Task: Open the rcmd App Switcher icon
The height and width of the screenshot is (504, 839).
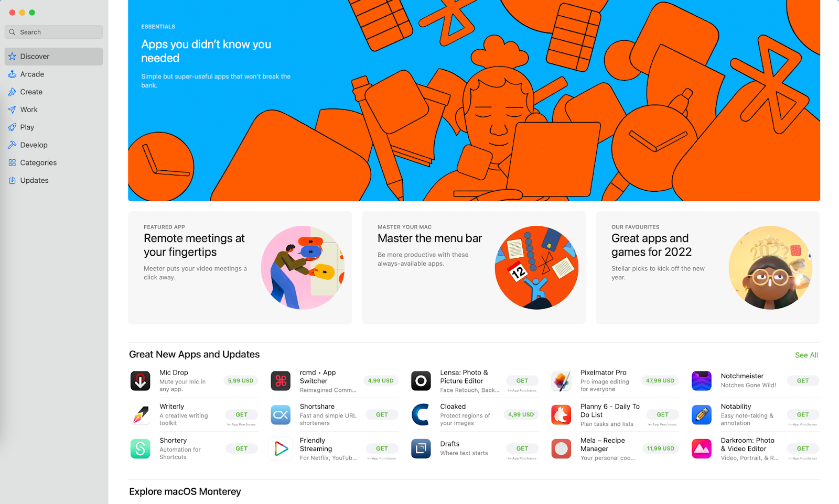Action: (281, 381)
